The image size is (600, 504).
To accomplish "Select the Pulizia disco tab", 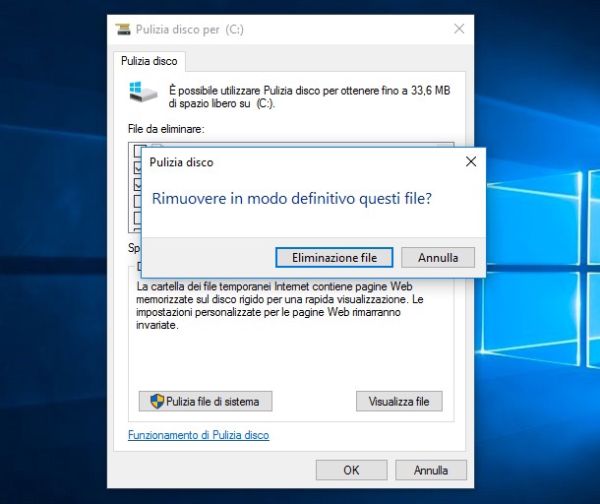I will [x=149, y=61].
